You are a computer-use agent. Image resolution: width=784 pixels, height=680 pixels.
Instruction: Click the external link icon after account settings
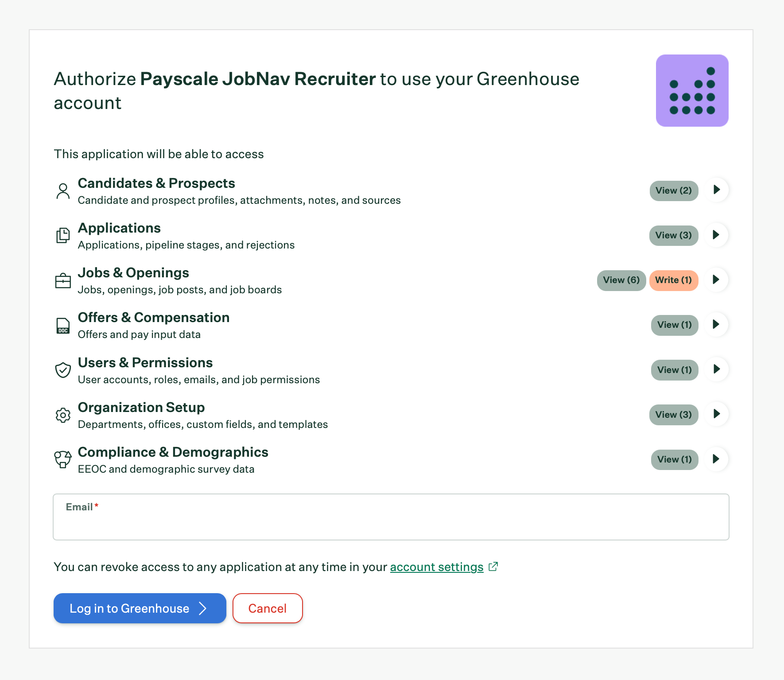(493, 567)
